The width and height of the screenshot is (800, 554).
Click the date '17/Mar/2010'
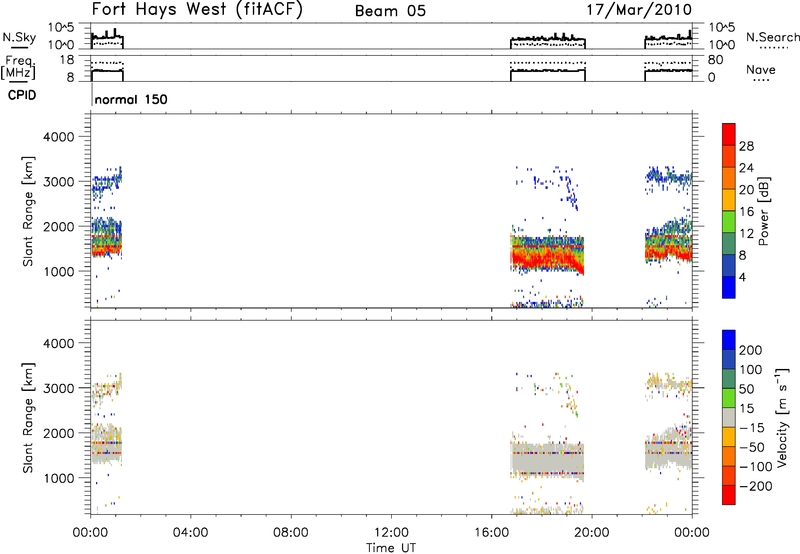pyautogui.click(x=639, y=10)
